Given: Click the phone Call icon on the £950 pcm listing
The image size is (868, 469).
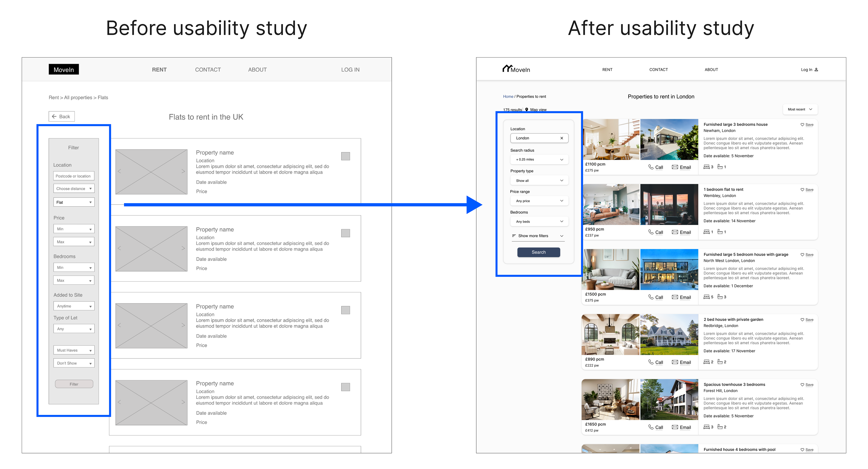Looking at the screenshot, I should 651,232.
